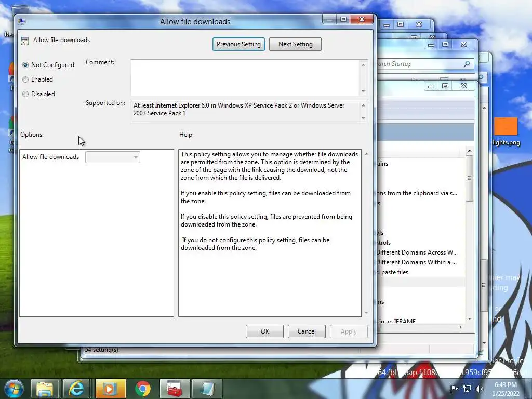Maximize the Search Startup background window

click(x=445, y=44)
